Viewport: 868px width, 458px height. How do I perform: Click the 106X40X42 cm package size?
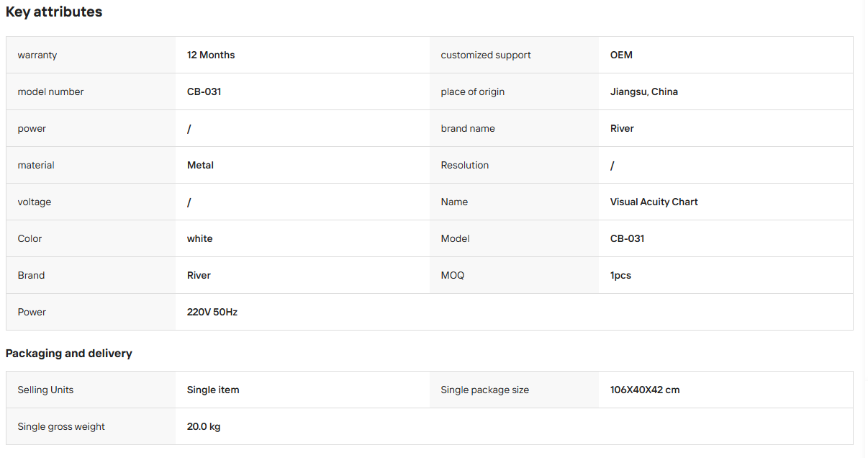[645, 390]
